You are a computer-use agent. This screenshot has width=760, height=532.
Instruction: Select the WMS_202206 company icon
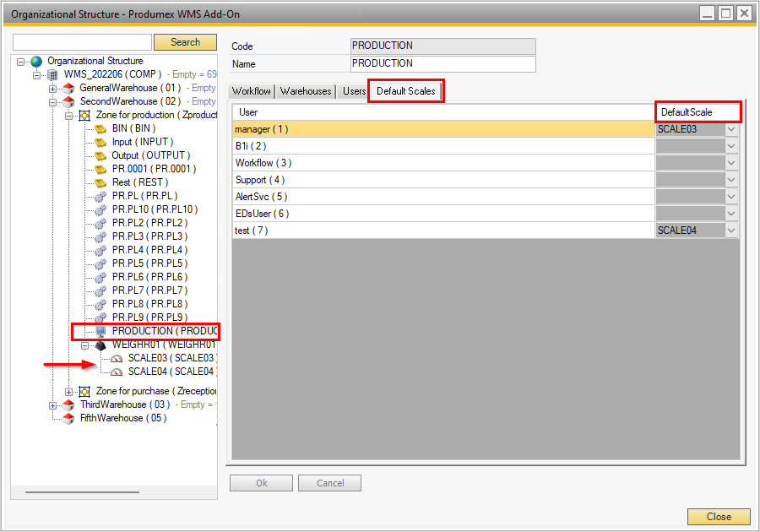click(x=52, y=74)
